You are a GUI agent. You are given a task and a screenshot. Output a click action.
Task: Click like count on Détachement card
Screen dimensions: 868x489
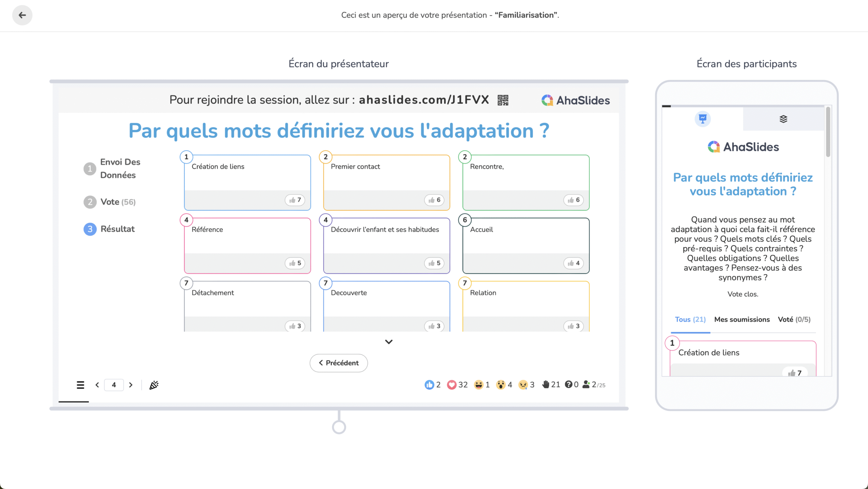click(x=295, y=326)
